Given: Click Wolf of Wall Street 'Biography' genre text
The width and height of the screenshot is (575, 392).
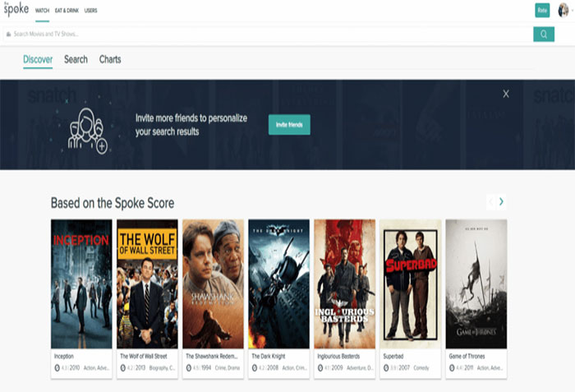Looking at the screenshot, I should [x=162, y=368].
